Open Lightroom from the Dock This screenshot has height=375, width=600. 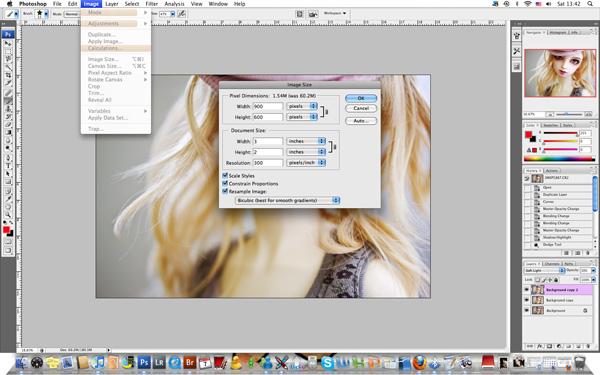point(159,362)
